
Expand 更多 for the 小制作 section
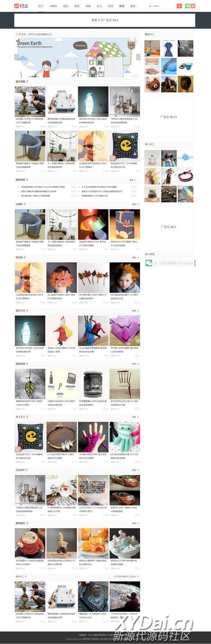click(x=135, y=204)
